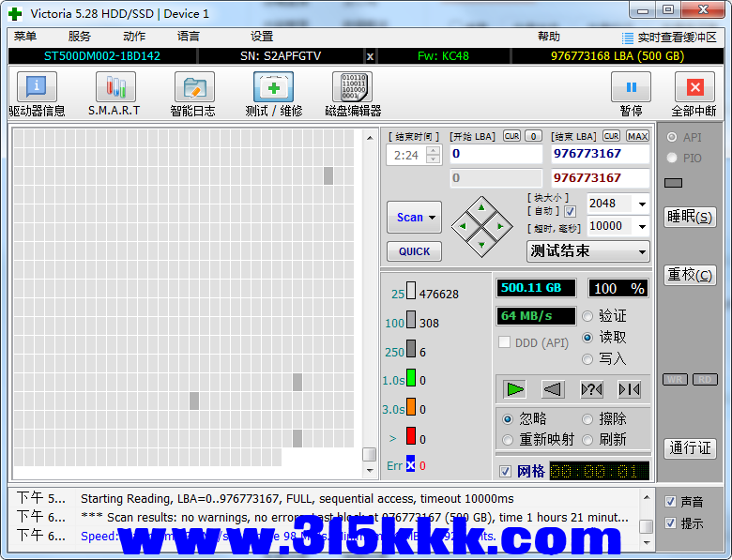Toggle the 声音 sound checkbox

670,502
